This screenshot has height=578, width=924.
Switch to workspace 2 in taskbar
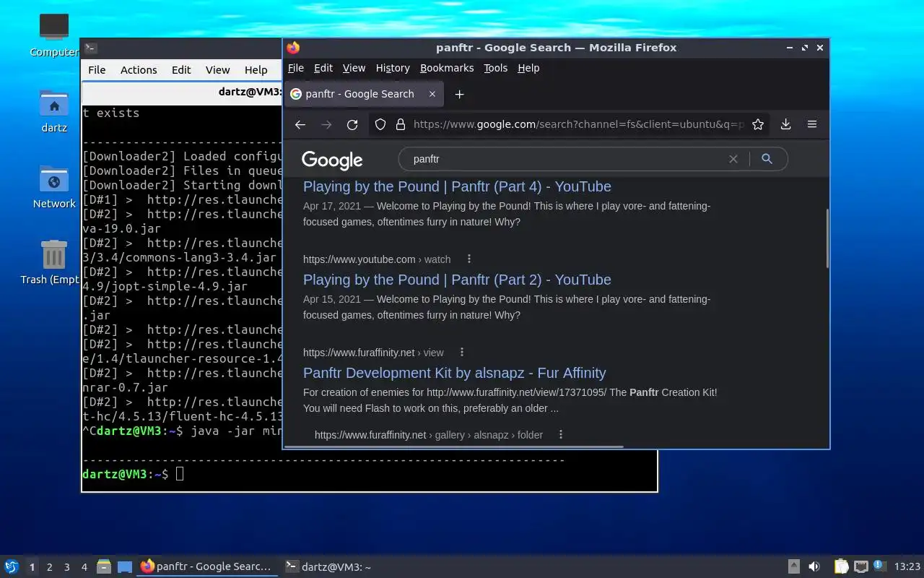pyautogui.click(x=49, y=567)
